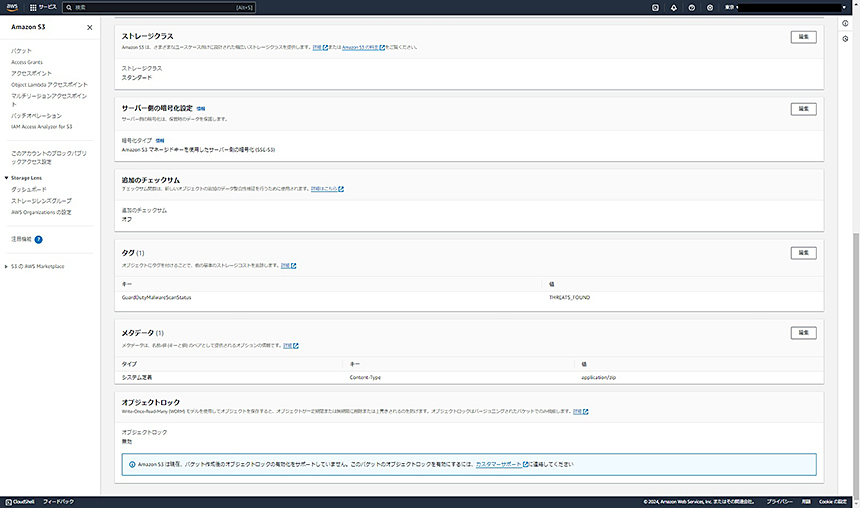Open 詳細 link in ストレージクラス description
Image resolution: width=860 pixels, height=508 pixels.
320,48
